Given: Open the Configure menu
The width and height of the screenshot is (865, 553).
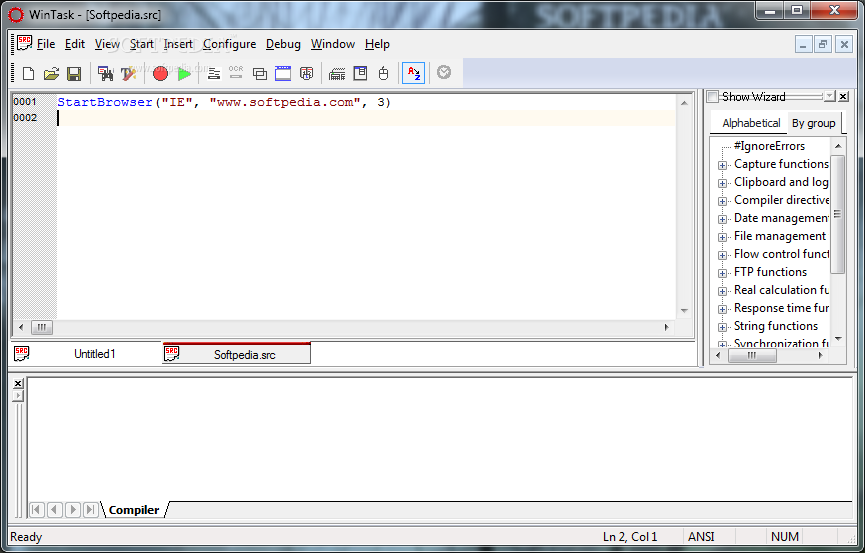Looking at the screenshot, I should click(229, 44).
